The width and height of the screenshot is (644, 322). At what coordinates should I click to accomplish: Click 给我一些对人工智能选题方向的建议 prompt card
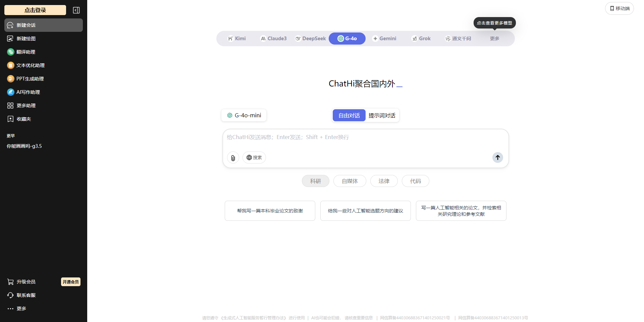pos(366,211)
